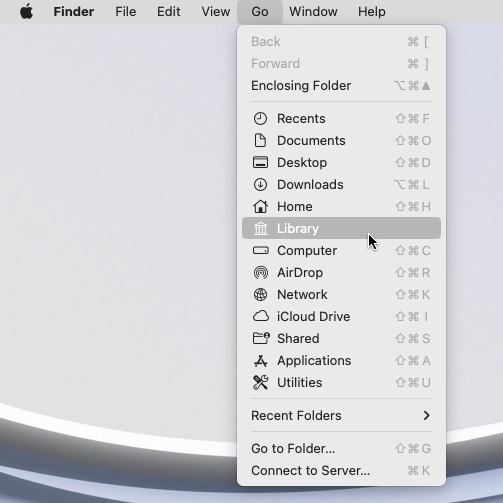
Task: Click the AirDrop radar icon
Action: (260, 273)
